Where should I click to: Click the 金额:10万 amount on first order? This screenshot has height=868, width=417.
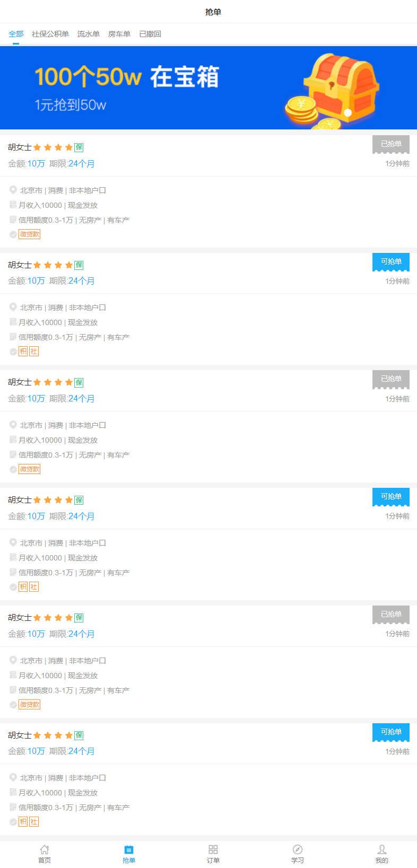point(27,164)
